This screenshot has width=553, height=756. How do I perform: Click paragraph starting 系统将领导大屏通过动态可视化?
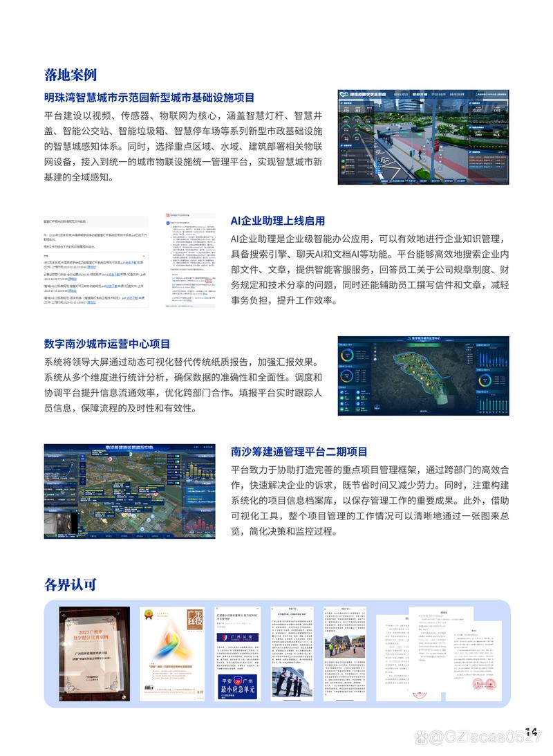tap(183, 385)
